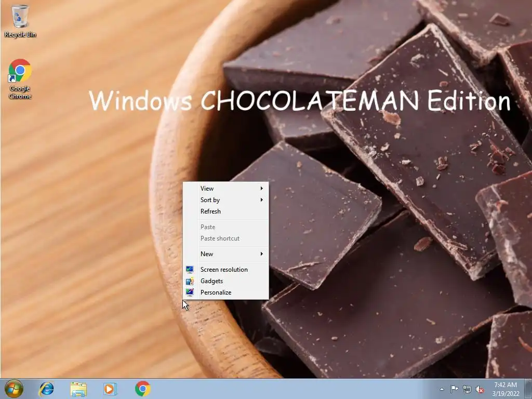Launch Windows Media Player from taskbar
Image resolution: width=532 pixels, height=399 pixels.
tap(110, 389)
